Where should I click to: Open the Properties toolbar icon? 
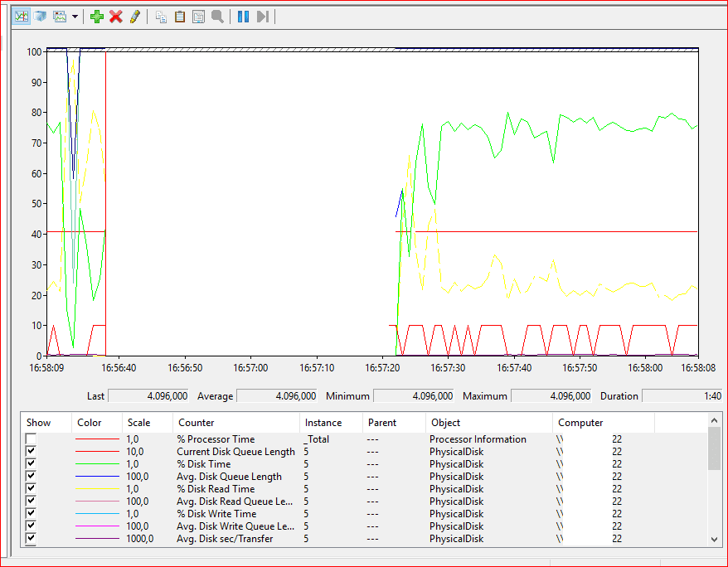pyautogui.click(x=198, y=17)
